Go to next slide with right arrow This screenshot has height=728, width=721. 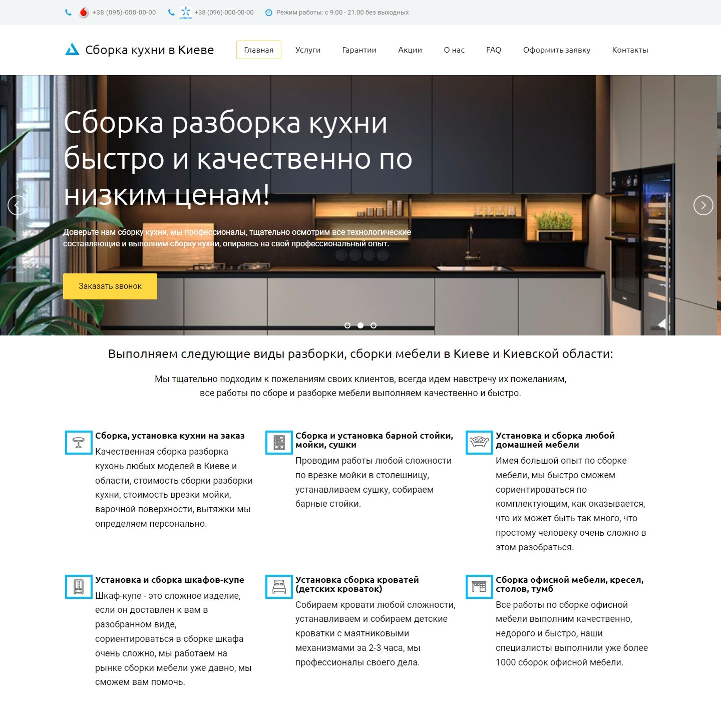click(x=703, y=205)
